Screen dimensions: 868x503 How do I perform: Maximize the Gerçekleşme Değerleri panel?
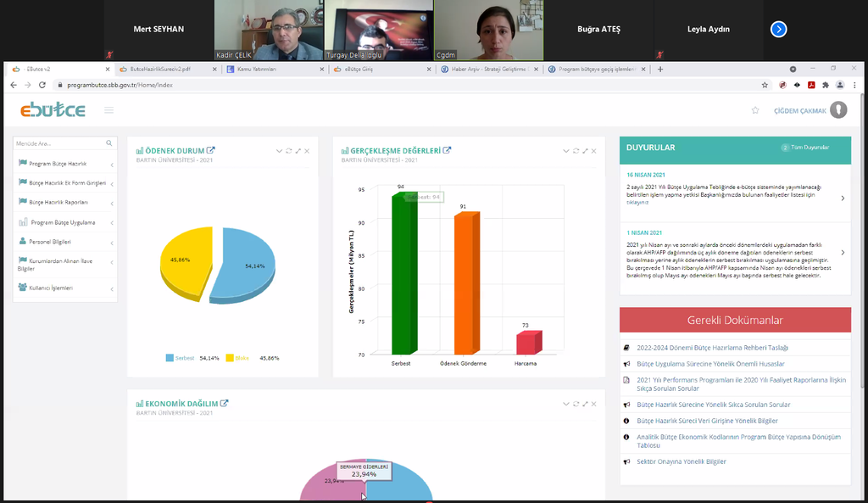585,151
